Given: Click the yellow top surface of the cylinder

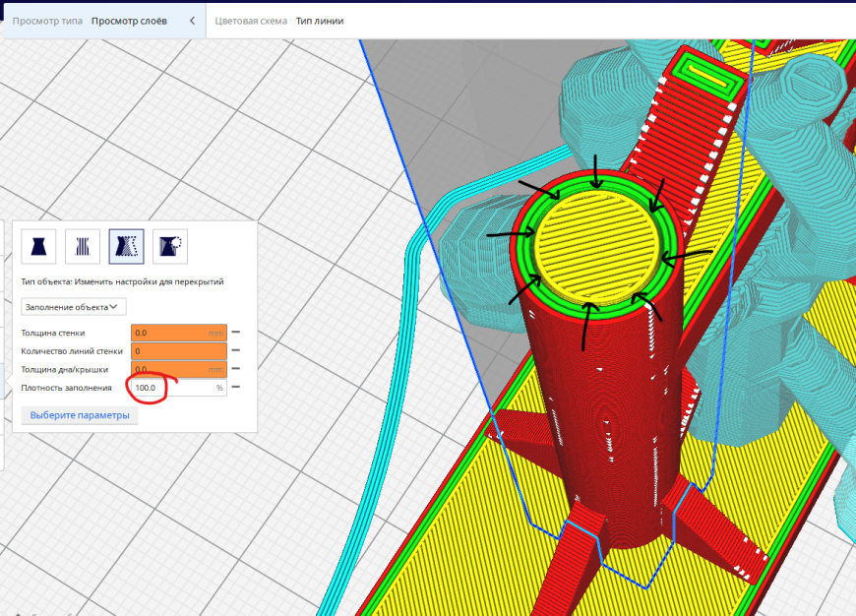Looking at the screenshot, I should coord(598,246).
